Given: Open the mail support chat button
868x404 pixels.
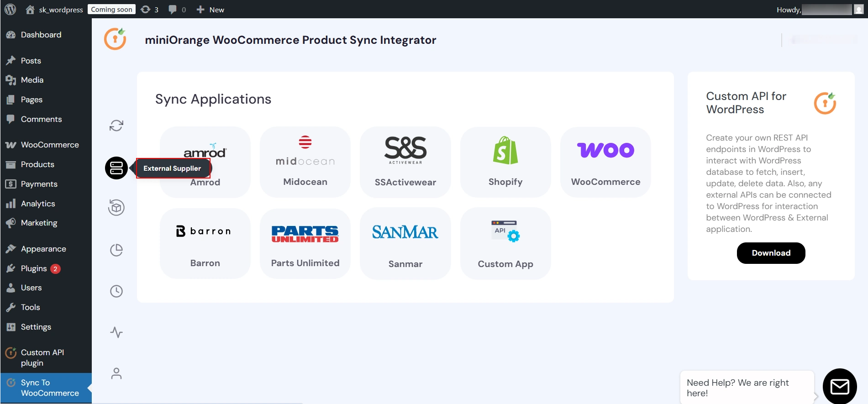Looking at the screenshot, I should point(840,387).
